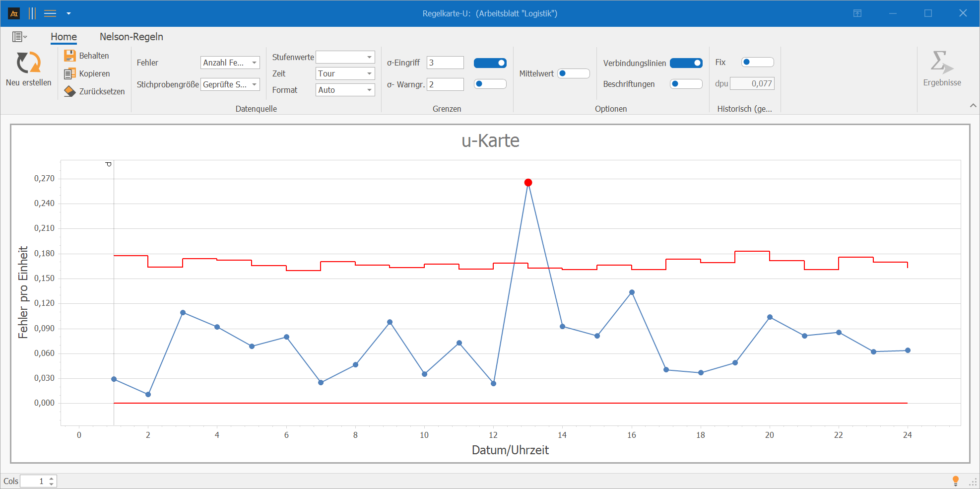Select the Home ribbon tab
The height and width of the screenshot is (489, 980).
pos(64,37)
